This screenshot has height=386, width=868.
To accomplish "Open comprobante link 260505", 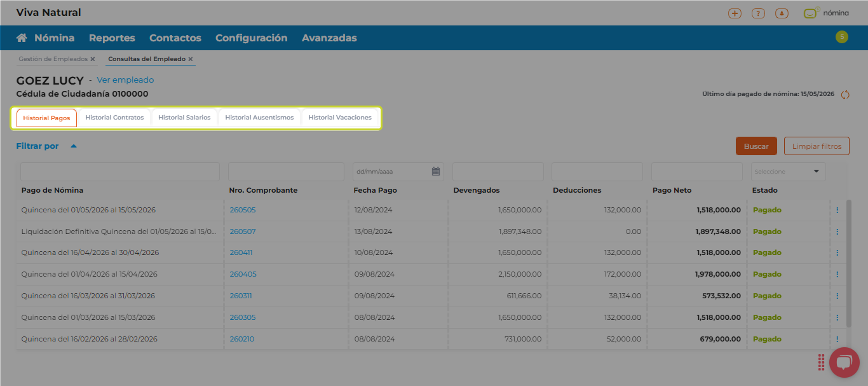I will coord(243,210).
